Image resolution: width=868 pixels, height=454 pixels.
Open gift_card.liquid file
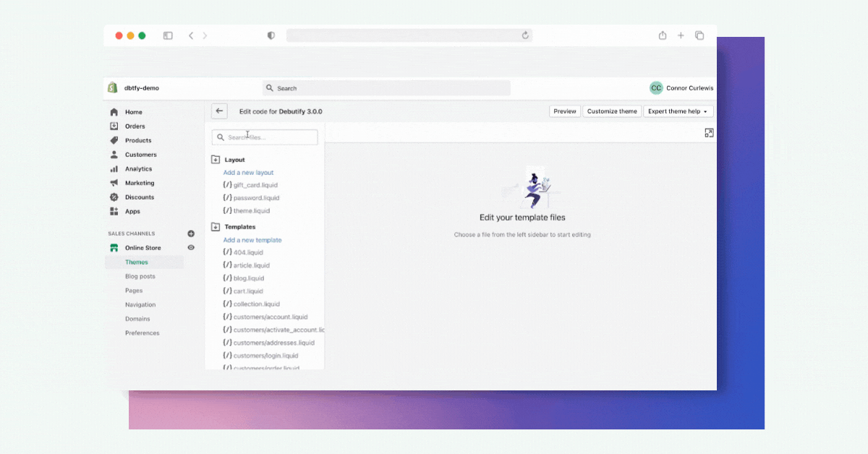[250, 185]
